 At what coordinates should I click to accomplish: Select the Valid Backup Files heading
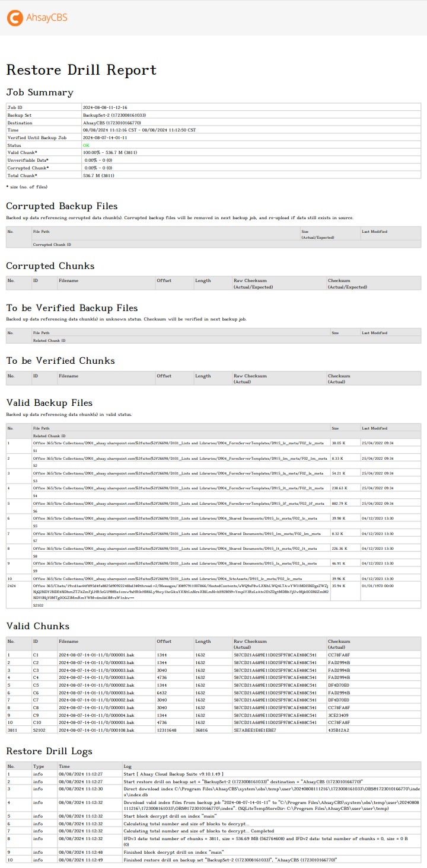(x=49, y=403)
